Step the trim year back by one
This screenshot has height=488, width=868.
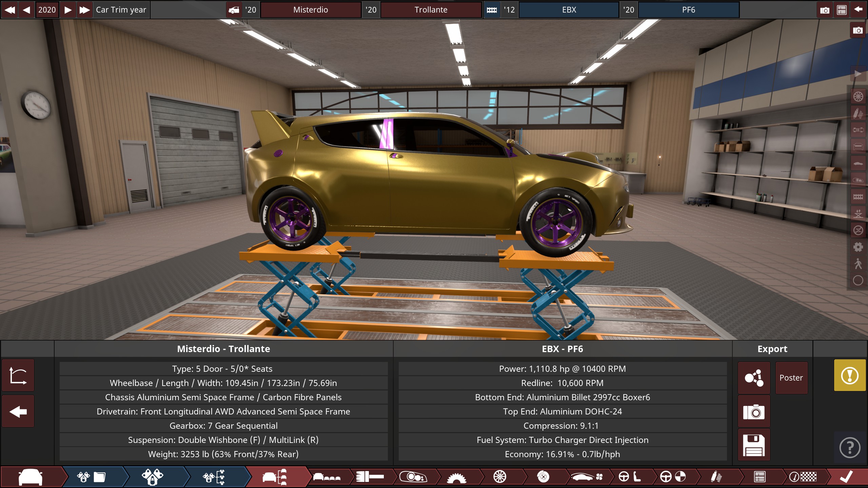coord(26,10)
